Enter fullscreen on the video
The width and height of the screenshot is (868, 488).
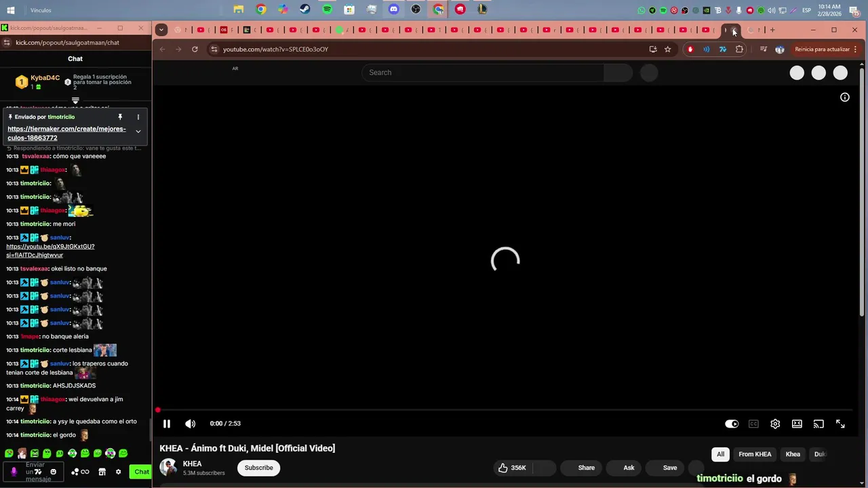point(840,424)
